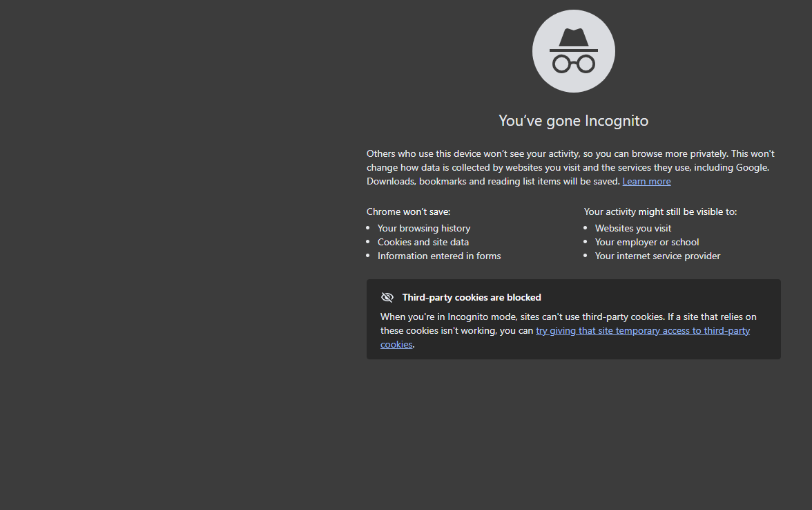
Task: Open temporary third-party cookies access link
Action: [643, 330]
